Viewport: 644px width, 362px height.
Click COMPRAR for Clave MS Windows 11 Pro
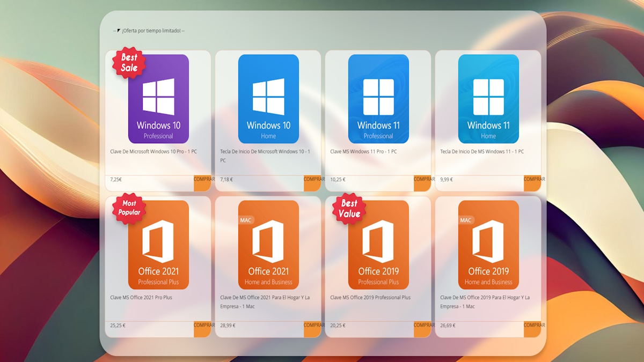tap(422, 183)
